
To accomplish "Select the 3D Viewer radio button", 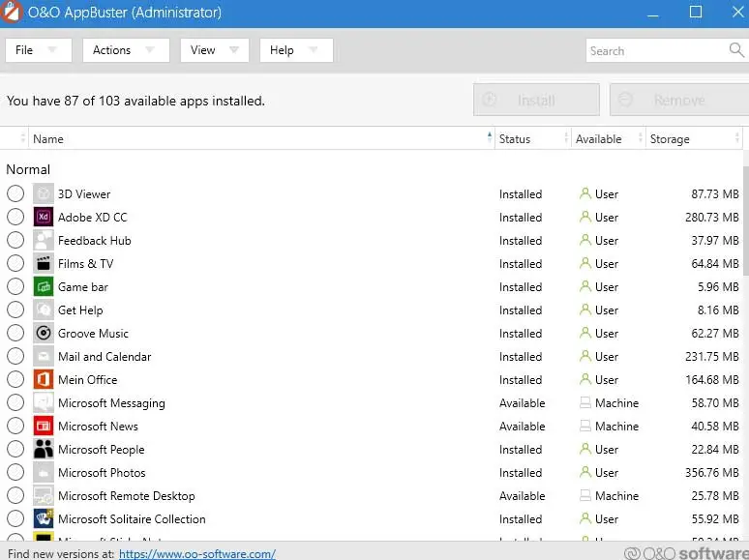I will [15, 194].
